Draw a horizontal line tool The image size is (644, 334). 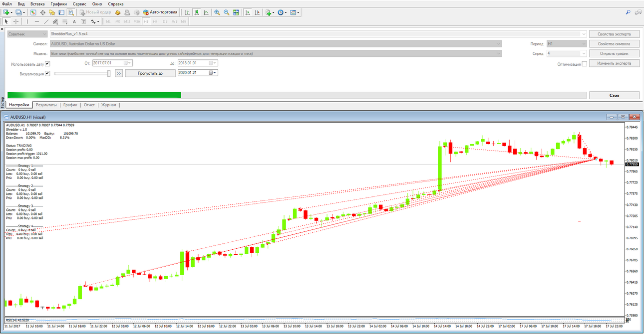coord(37,21)
